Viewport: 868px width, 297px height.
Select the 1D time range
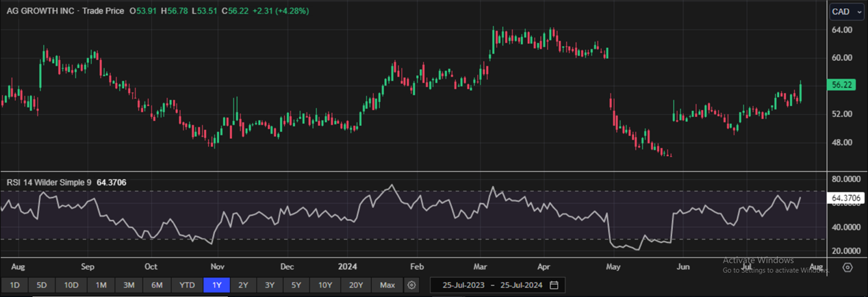[x=14, y=285]
